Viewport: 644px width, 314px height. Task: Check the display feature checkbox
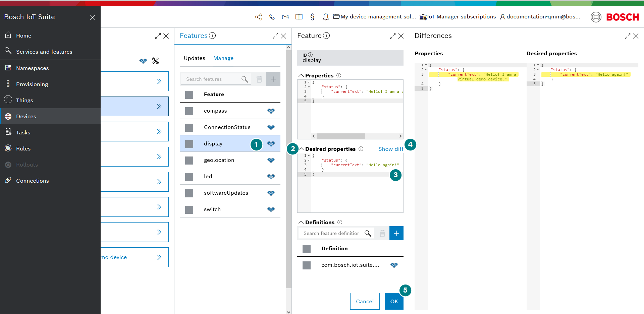(x=189, y=144)
